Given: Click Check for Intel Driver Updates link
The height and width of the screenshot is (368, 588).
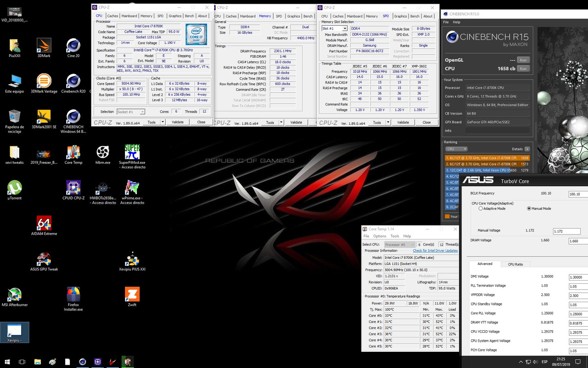Looking at the screenshot, I should [435, 251].
